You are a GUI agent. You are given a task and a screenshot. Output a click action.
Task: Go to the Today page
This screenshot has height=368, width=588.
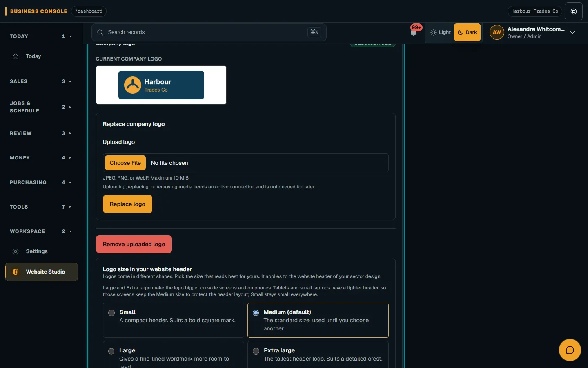(x=41, y=56)
